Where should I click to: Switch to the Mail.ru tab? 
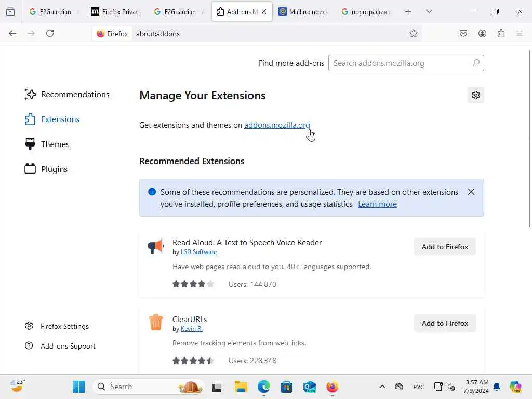tap(303, 11)
